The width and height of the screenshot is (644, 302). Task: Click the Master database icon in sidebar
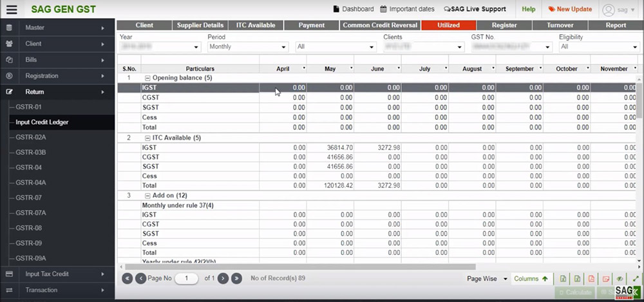pyautogui.click(x=9, y=28)
